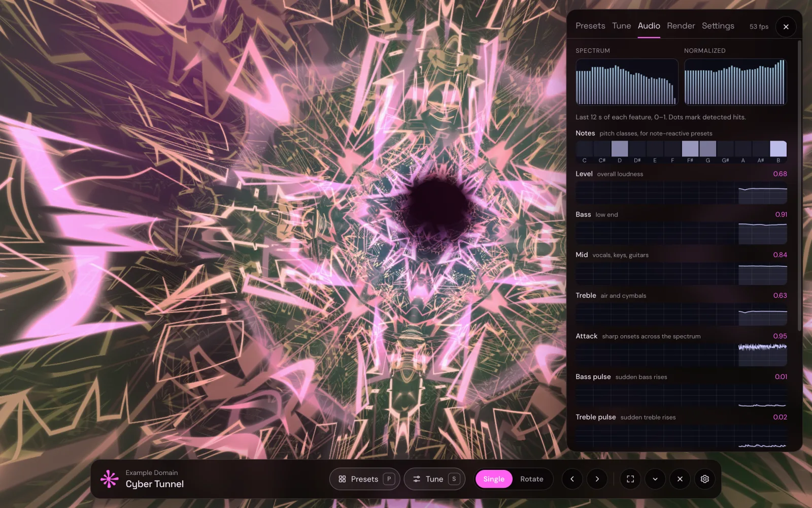
Task: Switch to the Tune tab in panel
Action: coord(622,26)
